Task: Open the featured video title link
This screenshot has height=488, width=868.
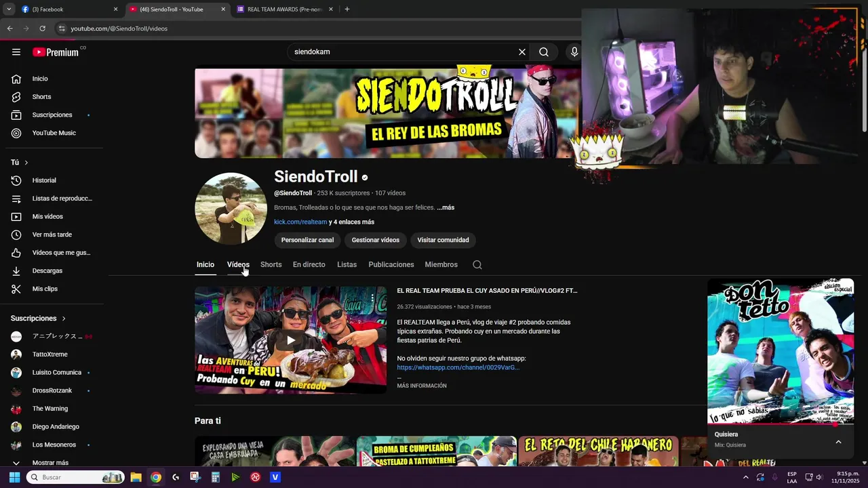Action: pos(487,291)
